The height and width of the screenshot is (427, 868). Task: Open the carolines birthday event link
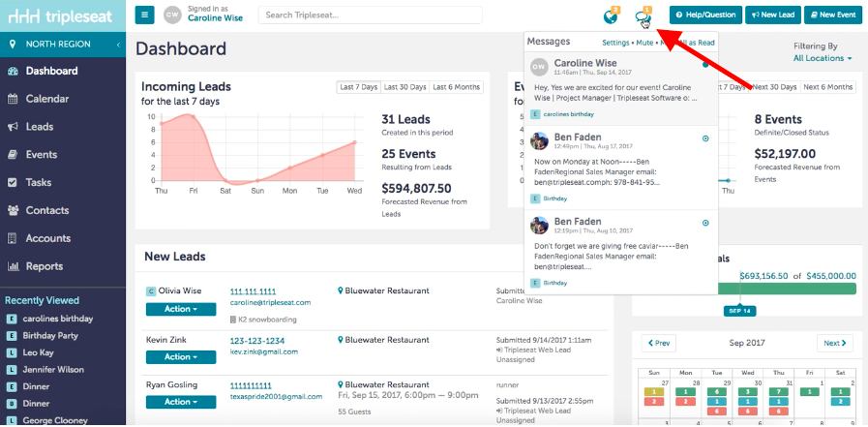(x=569, y=114)
